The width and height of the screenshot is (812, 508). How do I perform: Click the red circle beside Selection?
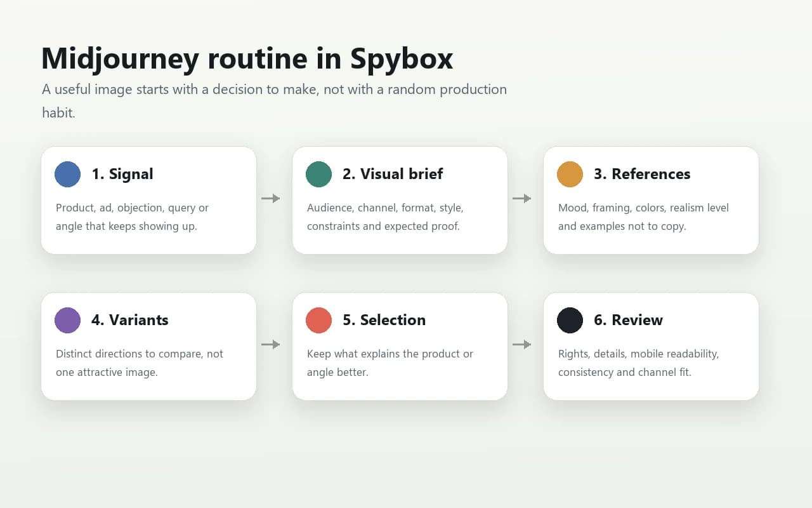[x=318, y=320]
